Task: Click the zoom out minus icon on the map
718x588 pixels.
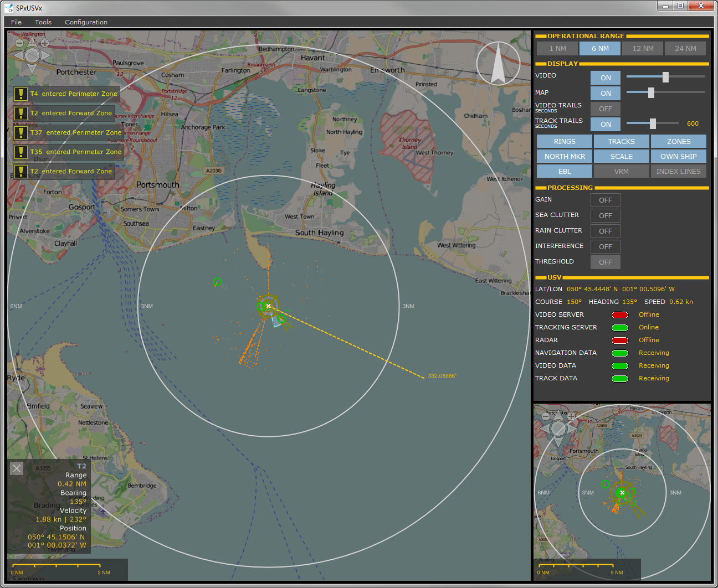Action: pos(19,43)
